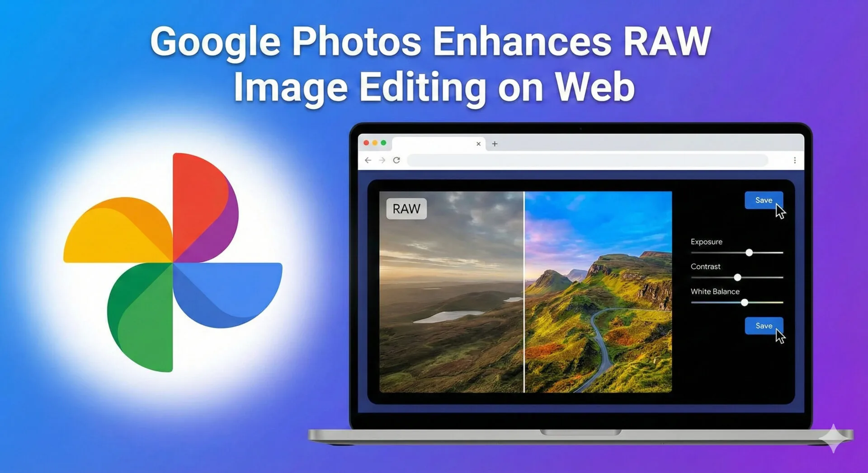Screen dimensions: 868x473
Task: Click the browser back arrow
Action: (x=368, y=160)
